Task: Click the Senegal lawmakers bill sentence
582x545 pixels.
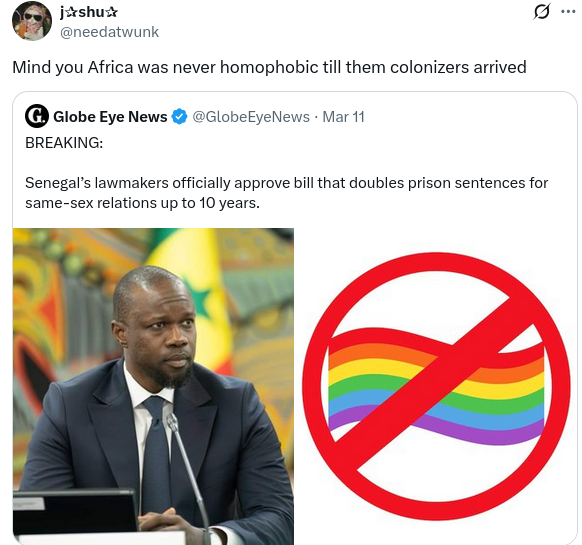Action: pyautogui.click(x=287, y=193)
